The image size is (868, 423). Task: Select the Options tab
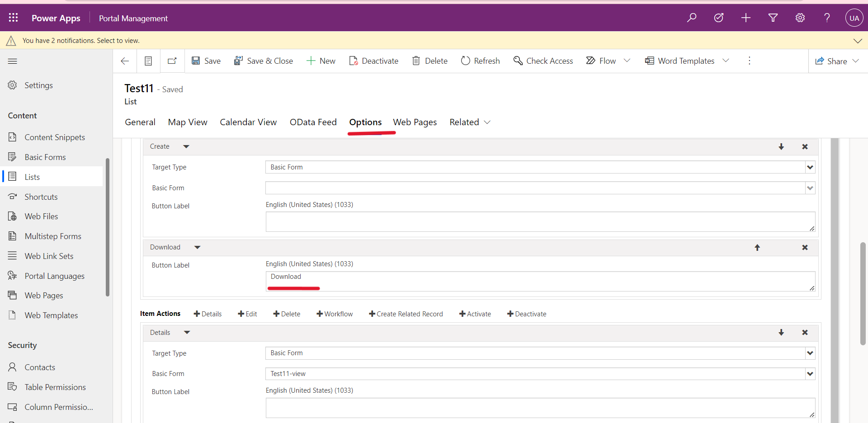coord(365,122)
